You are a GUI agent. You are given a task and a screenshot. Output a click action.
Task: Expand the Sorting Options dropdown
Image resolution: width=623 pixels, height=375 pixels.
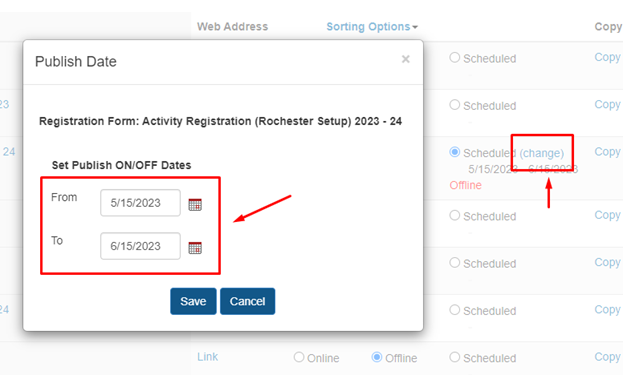point(372,27)
